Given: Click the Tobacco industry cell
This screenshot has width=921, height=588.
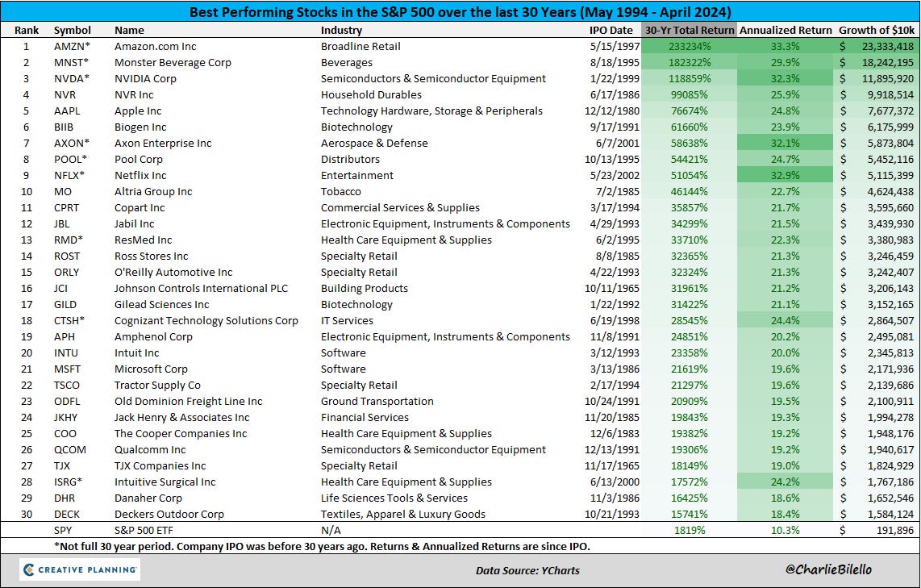Looking at the screenshot, I should [340, 191].
